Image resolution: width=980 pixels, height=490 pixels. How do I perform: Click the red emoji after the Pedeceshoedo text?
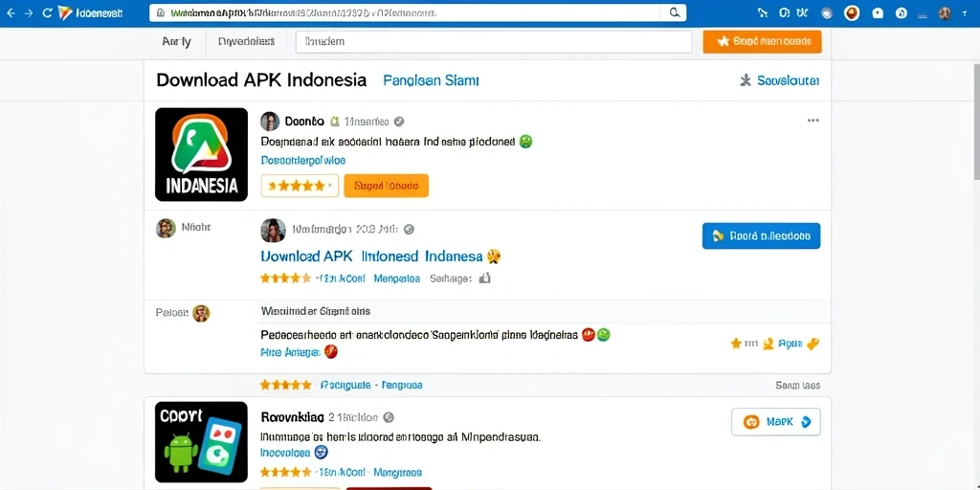point(589,334)
